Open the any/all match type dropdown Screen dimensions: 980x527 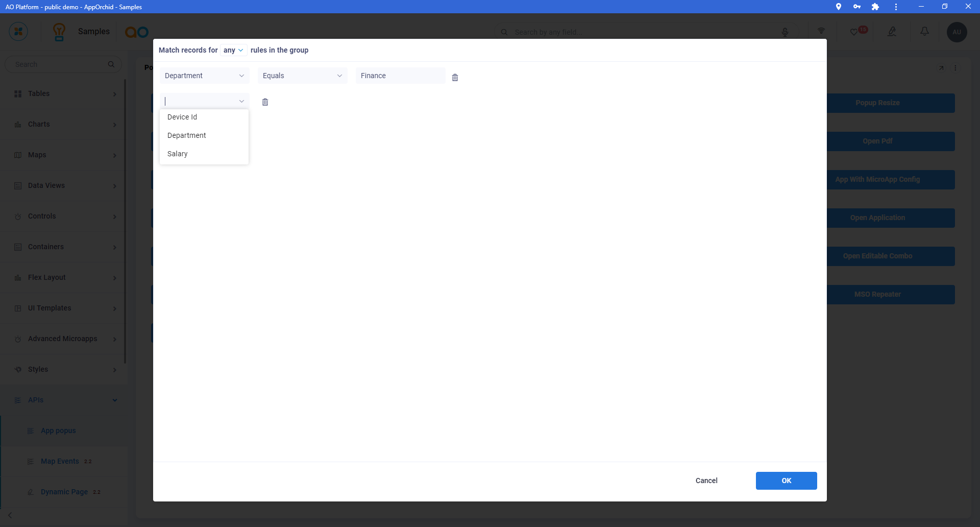pyautogui.click(x=233, y=50)
